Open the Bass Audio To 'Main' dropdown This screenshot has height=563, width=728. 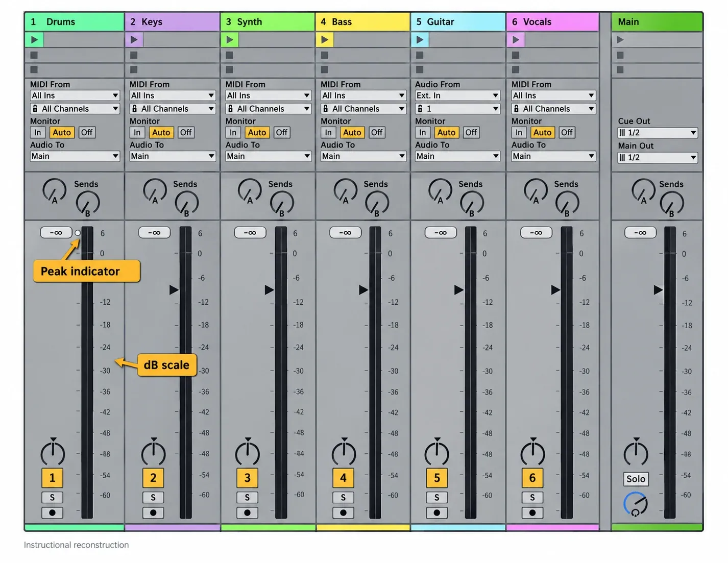363,156
